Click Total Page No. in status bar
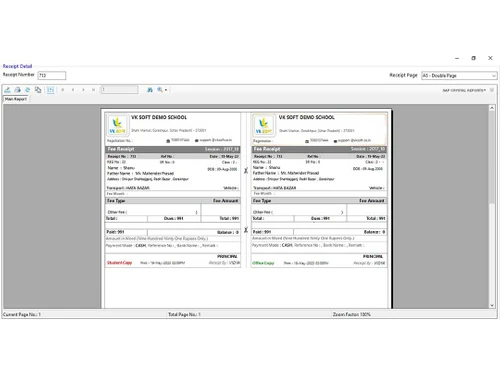This screenshot has width=500, height=375. coord(184,314)
